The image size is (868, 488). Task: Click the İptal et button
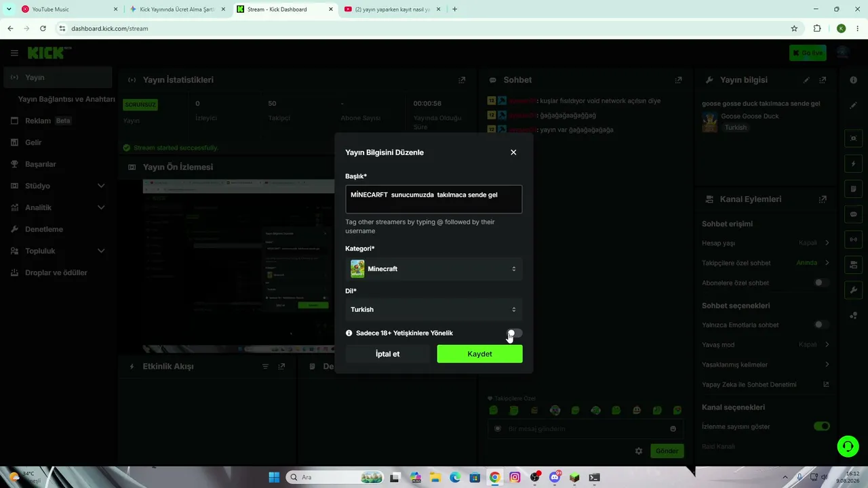coord(387,354)
